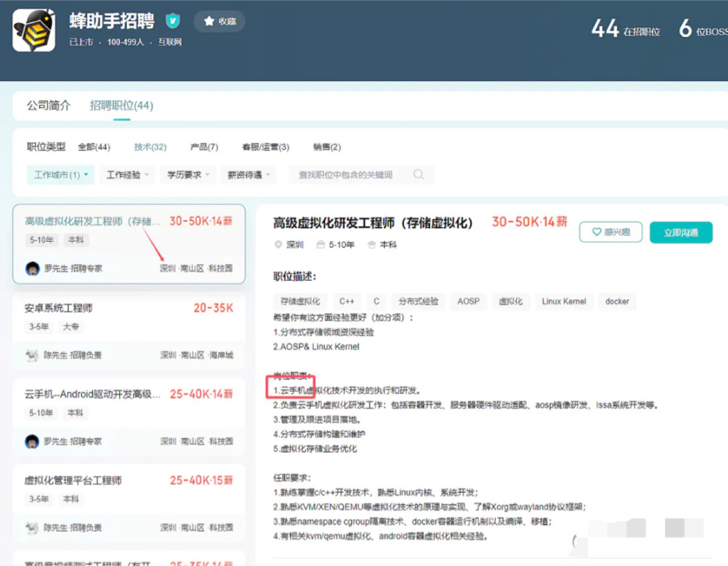
Task: Click the 虚拟化 skill tag
Action: pos(510,301)
